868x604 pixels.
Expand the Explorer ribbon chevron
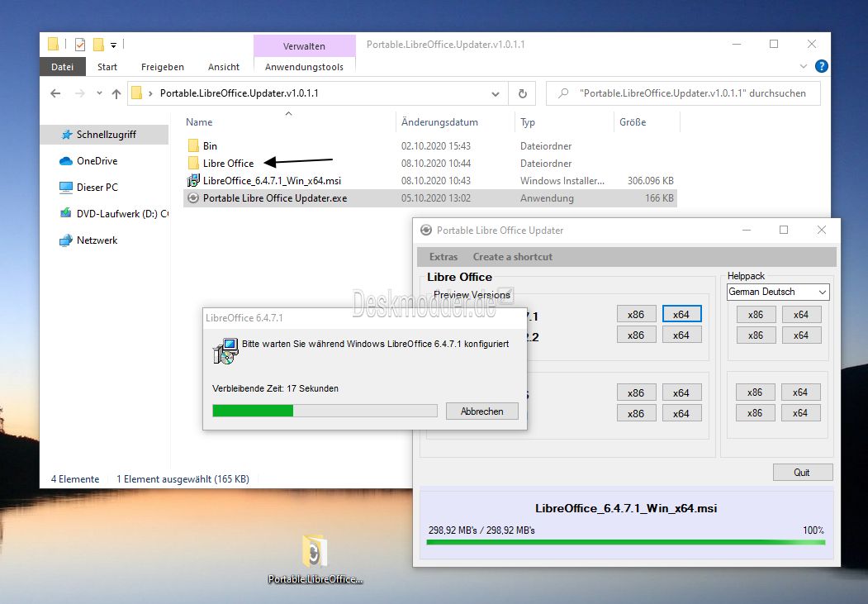click(x=804, y=66)
